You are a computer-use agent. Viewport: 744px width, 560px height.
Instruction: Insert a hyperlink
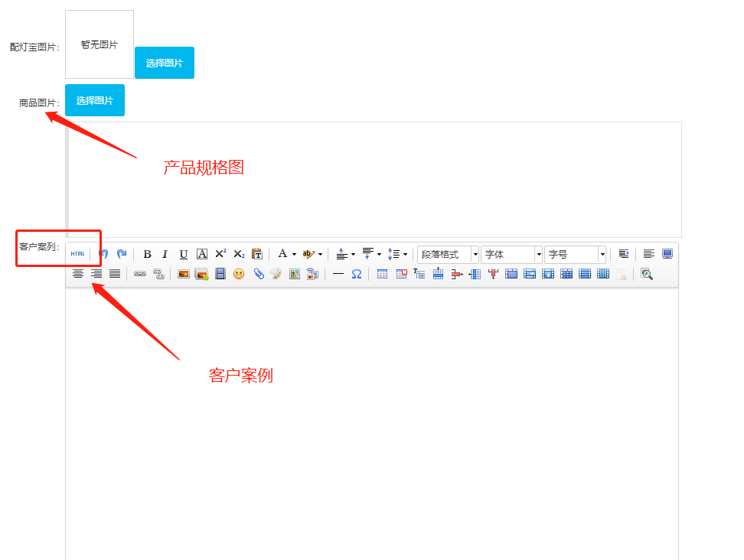(x=140, y=274)
